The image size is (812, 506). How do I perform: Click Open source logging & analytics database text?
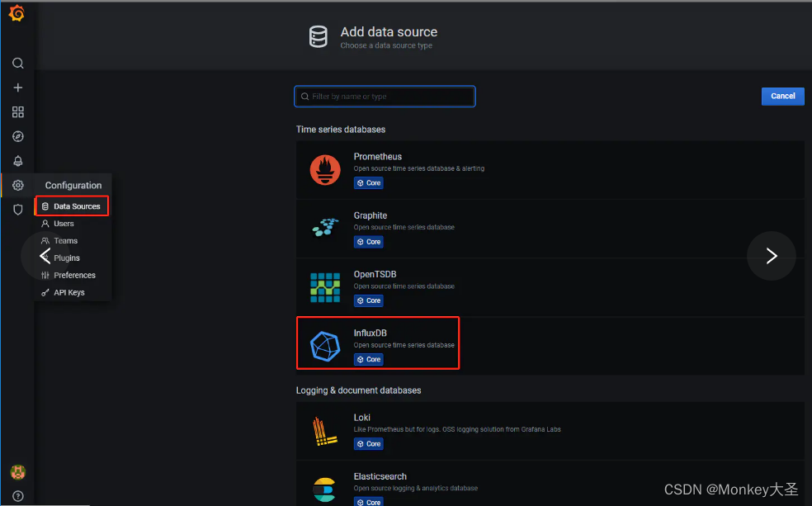click(x=415, y=488)
